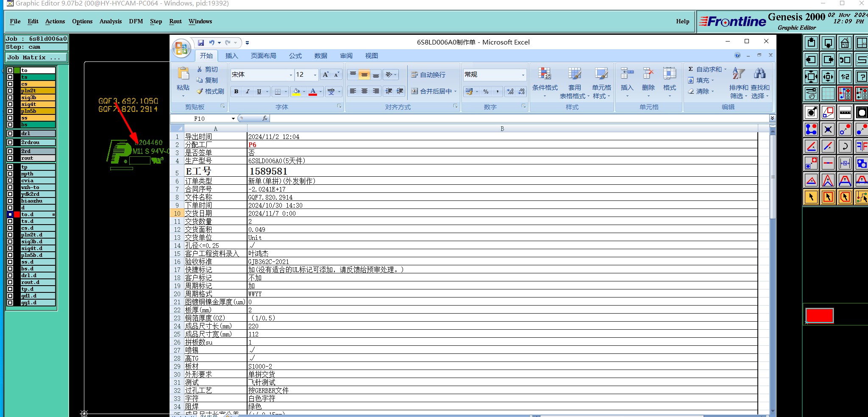The image size is (868, 417).
Task: Click 排序和筛选 (Sort & Filter) button
Action: (x=738, y=83)
